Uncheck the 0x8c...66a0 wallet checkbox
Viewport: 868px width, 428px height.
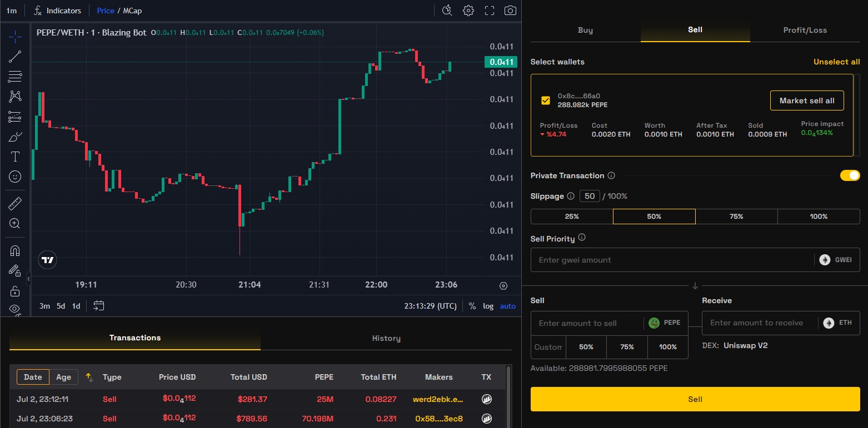545,100
